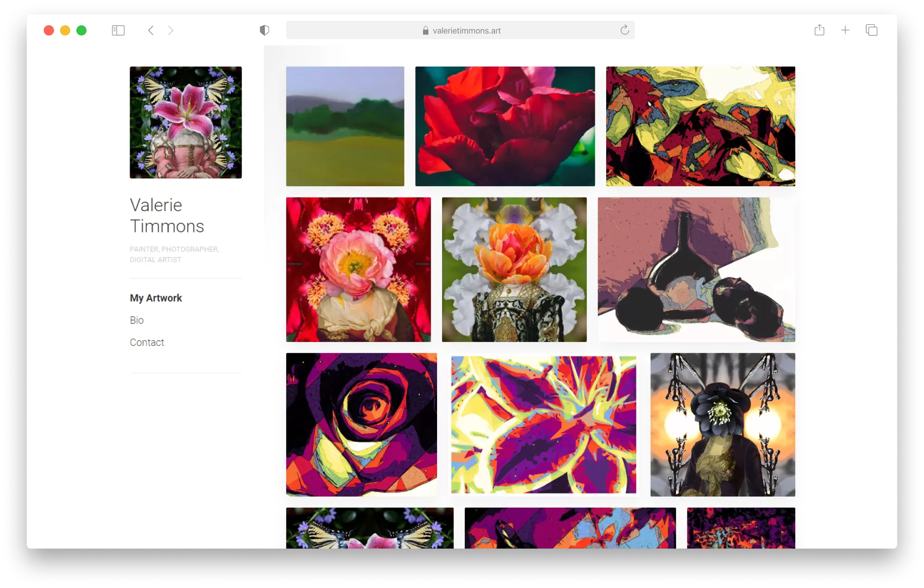The image size is (924, 588).
Task: Open the pink peony portrait on red
Action: pos(358,270)
